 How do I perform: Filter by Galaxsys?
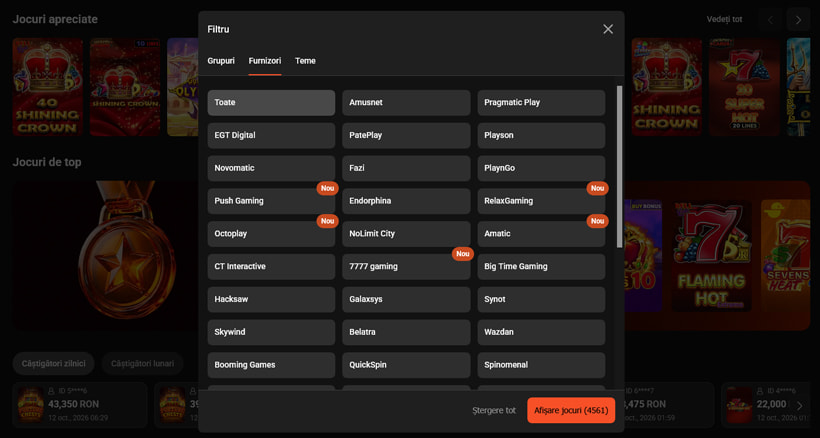point(406,299)
